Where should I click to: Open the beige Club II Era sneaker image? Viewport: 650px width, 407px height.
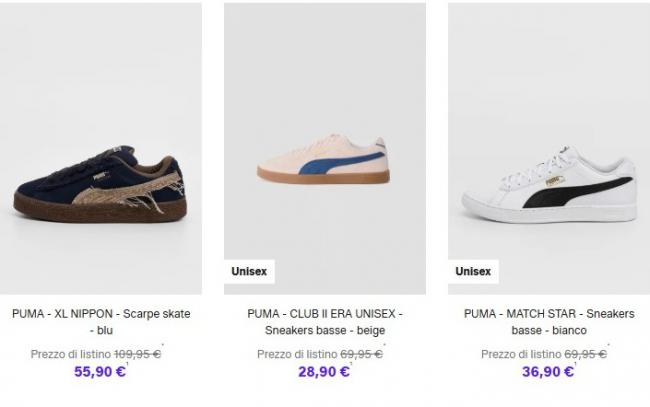click(x=325, y=148)
